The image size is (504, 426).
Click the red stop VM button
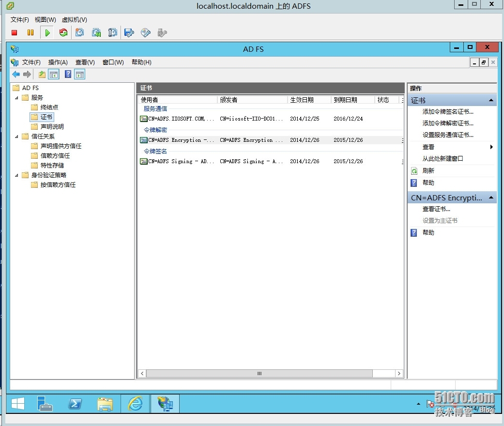click(x=14, y=32)
